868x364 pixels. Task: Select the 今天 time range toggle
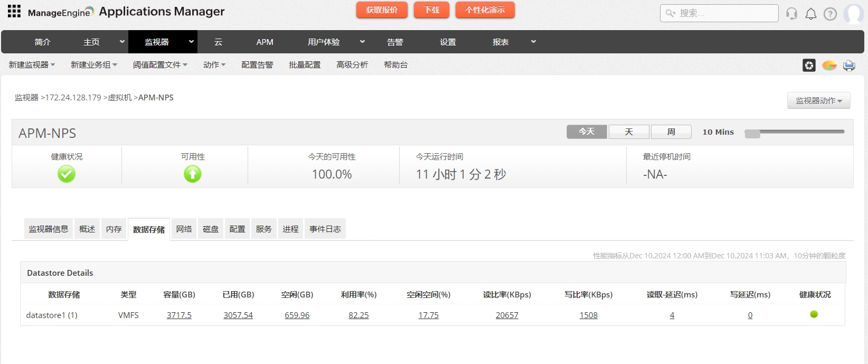point(587,132)
